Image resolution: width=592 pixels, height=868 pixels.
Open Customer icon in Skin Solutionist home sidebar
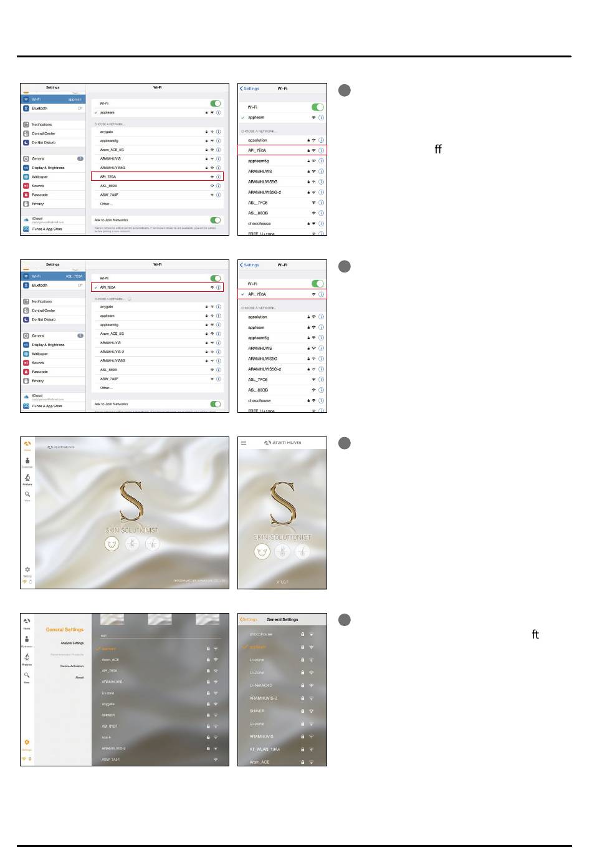tap(27, 462)
